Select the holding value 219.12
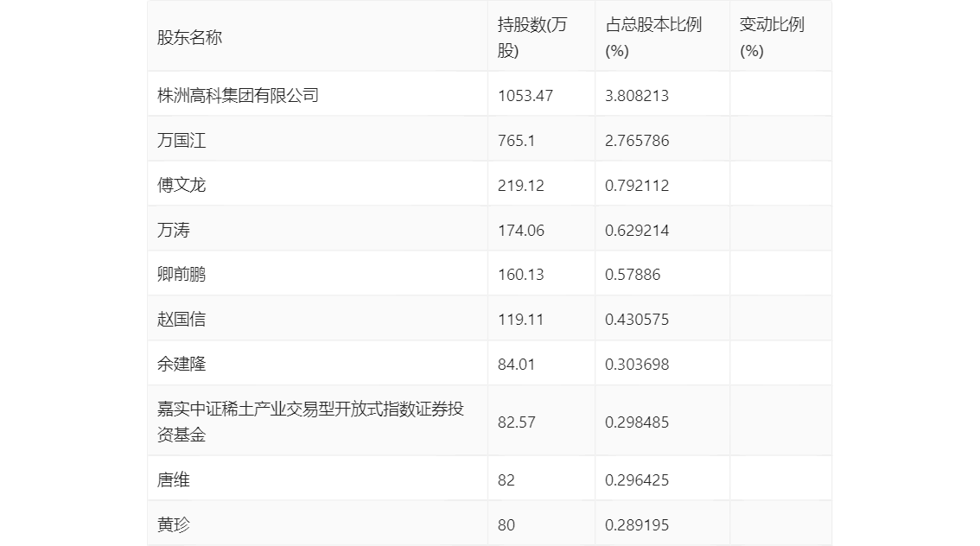This screenshot has width=980, height=546. (521, 186)
